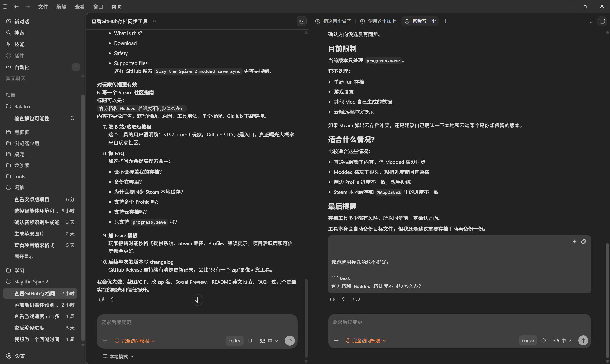The height and width of the screenshot is (364, 610).
Task: Share the left chat response
Action: [111, 299]
